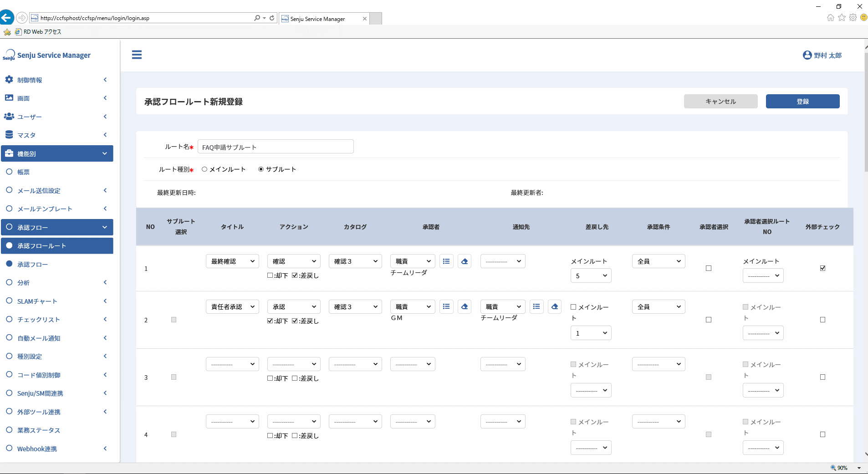Image resolution: width=868 pixels, height=474 pixels.
Task: Open row 1 差戻し先 dropdown showing 5
Action: [x=591, y=276]
